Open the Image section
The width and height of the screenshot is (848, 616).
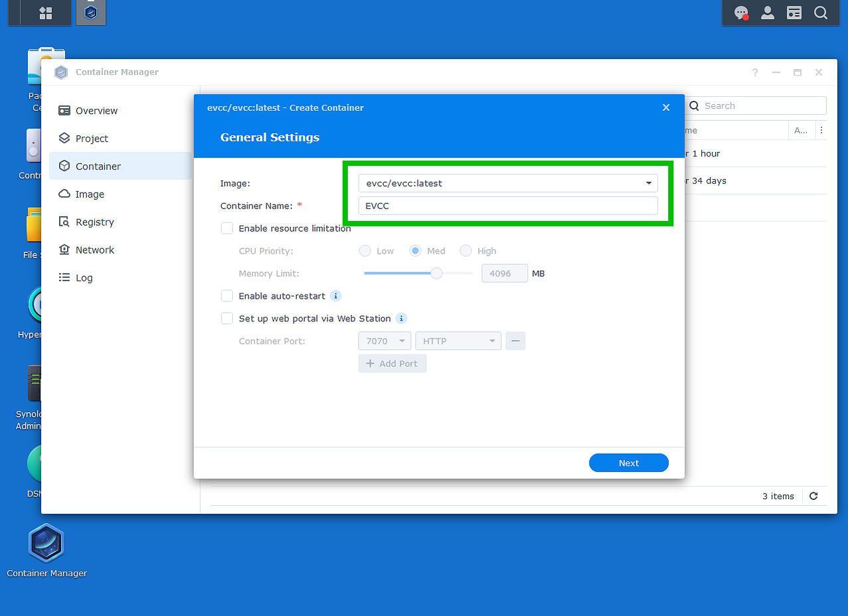tap(120, 194)
